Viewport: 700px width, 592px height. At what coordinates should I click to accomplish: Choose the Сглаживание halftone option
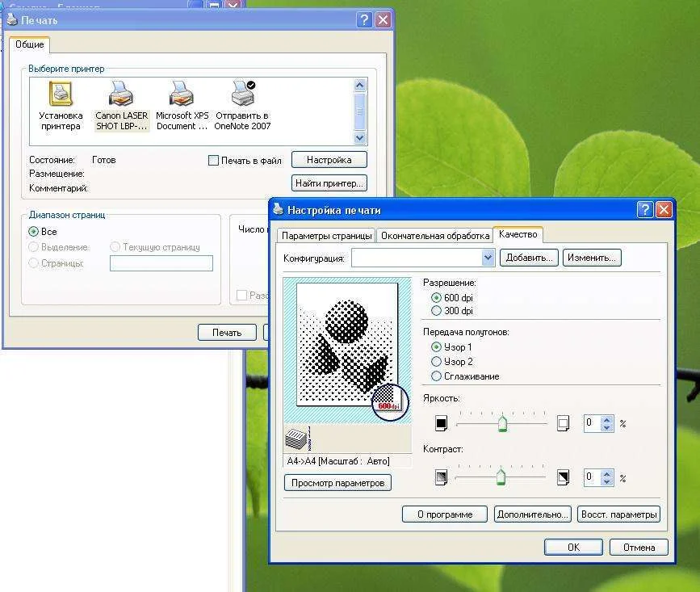437,376
